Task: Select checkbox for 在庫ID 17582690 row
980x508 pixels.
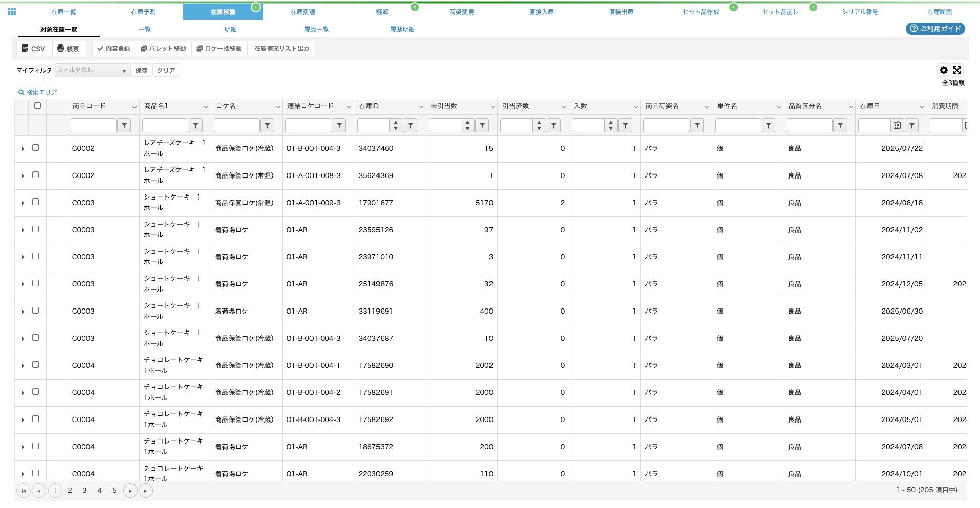Action: [x=36, y=365]
